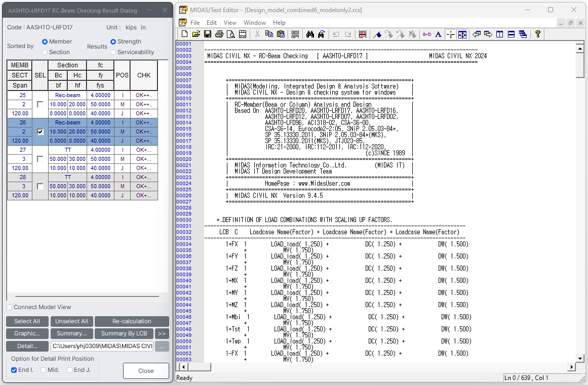Click the scroll-up arrow of the vertical scrollbar

click(580, 48)
